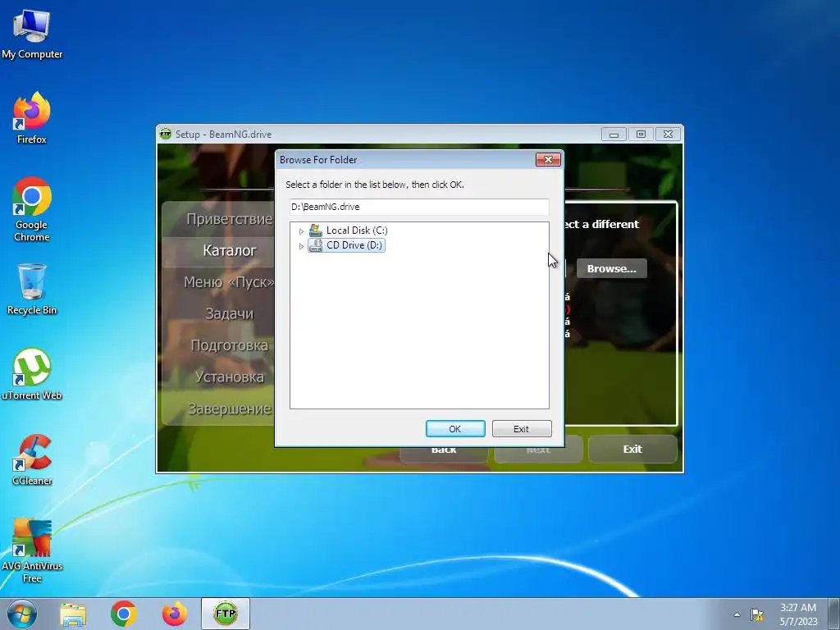The height and width of the screenshot is (630, 840).
Task: Open the Windows Start menu orb
Action: point(22,614)
